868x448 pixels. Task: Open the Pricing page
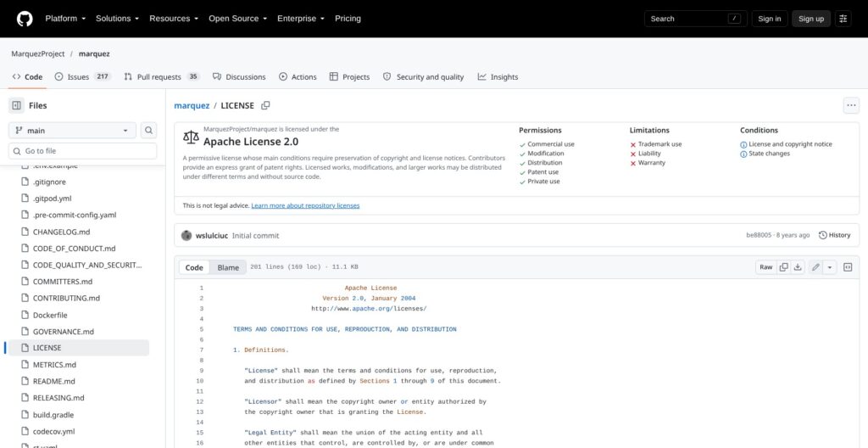coord(348,19)
